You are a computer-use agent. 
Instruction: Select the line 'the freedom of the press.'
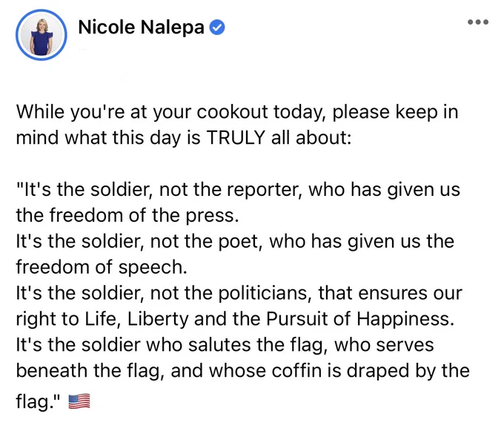(x=127, y=215)
